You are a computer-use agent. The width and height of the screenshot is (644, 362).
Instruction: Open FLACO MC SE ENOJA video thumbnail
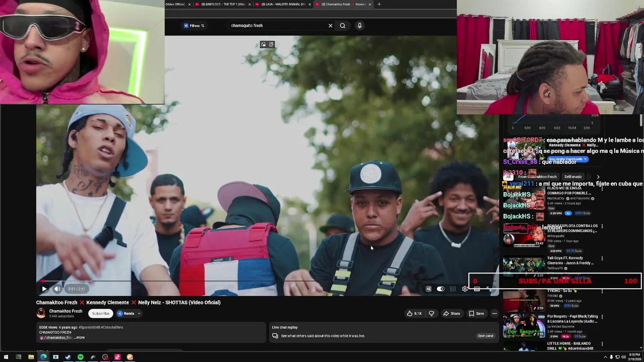pos(524,199)
